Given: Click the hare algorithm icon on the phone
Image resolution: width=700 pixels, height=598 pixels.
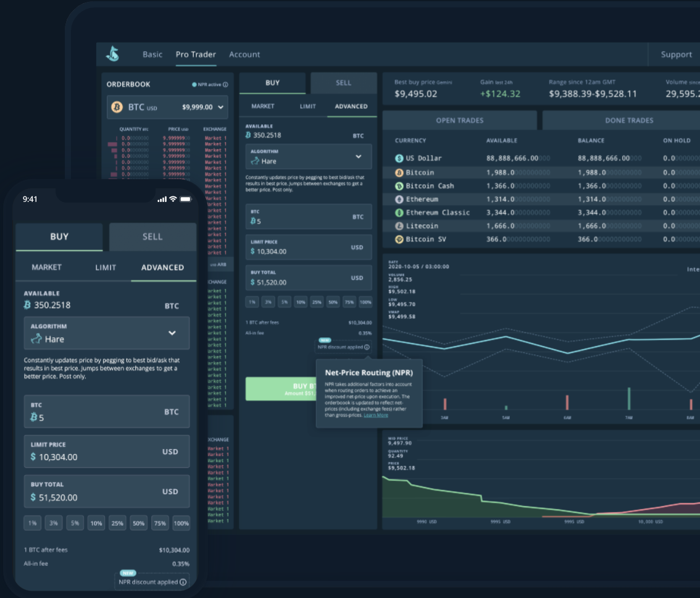Looking at the screenshot, I should click(36, 339).
